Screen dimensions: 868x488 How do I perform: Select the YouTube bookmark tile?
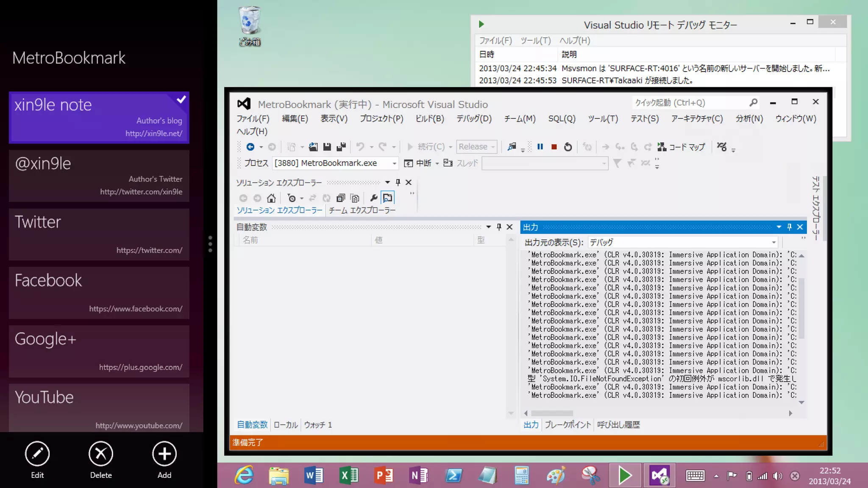(x=99, y=408)
